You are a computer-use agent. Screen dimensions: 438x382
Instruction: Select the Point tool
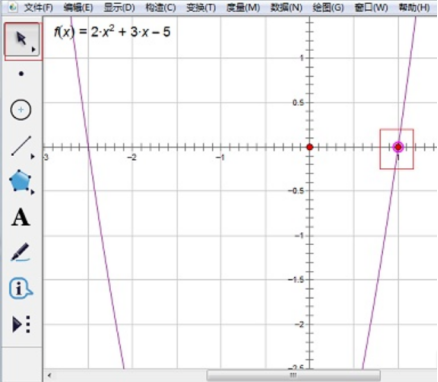point(21,74)
